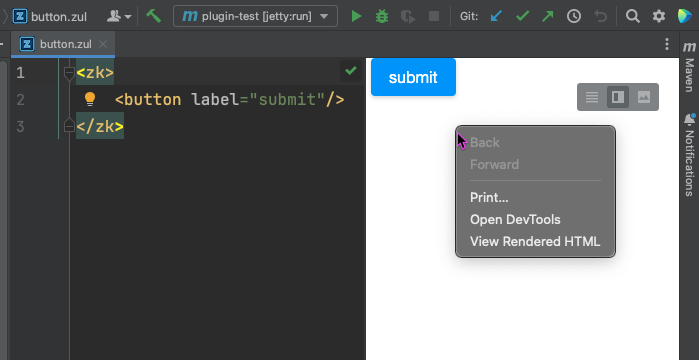Open the Maven tool window
699x360 pixels.
(x=689, y=66)
